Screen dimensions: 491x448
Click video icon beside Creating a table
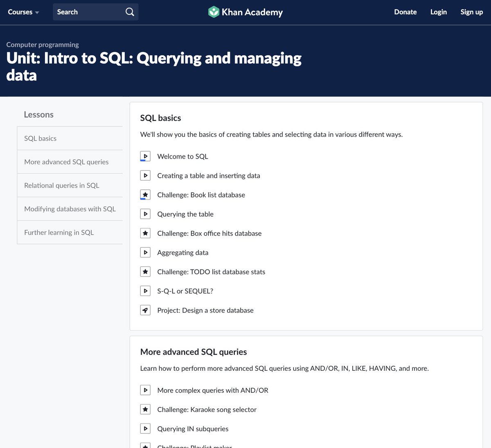145,175
